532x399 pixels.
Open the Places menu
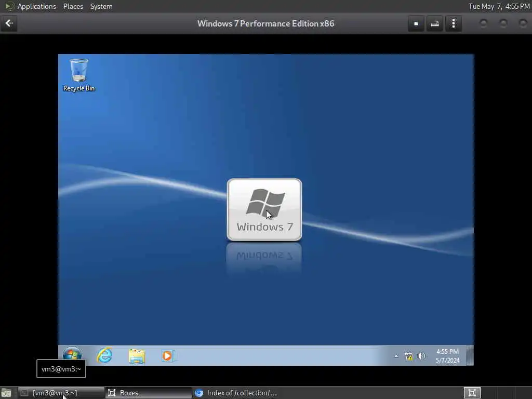click(73, 6)
